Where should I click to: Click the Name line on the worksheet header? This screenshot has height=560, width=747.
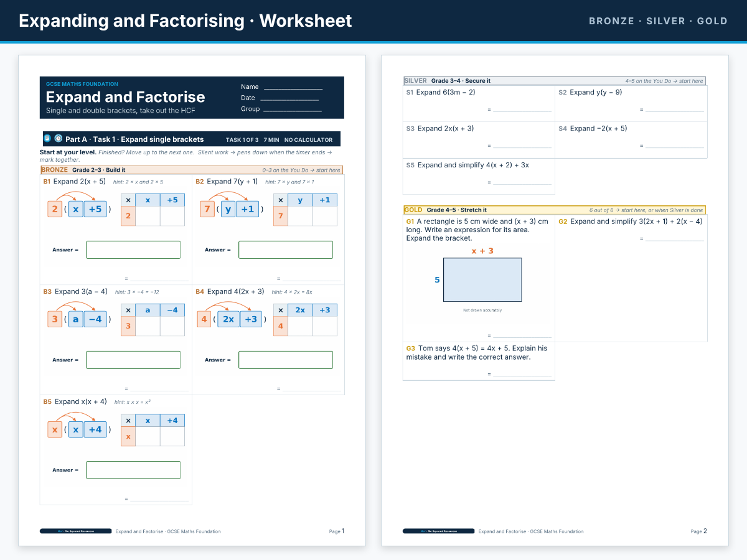[x=293, y=88]
